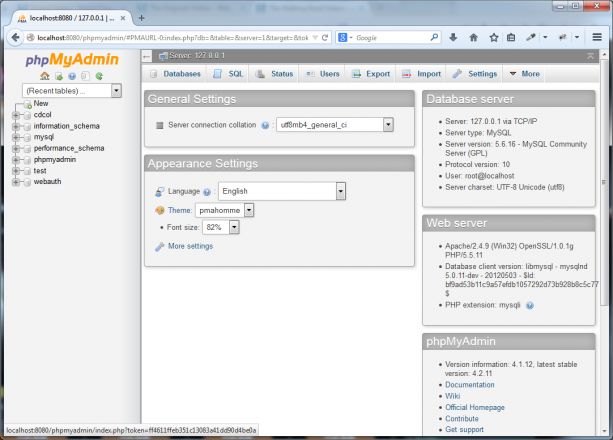
Task: Open the Databases tab
Action: coord(175,74)
